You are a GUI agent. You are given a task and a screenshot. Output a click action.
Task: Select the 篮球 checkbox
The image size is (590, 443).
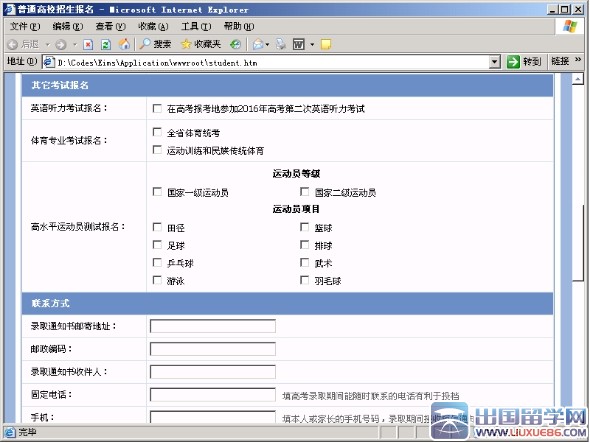point(304,227)
